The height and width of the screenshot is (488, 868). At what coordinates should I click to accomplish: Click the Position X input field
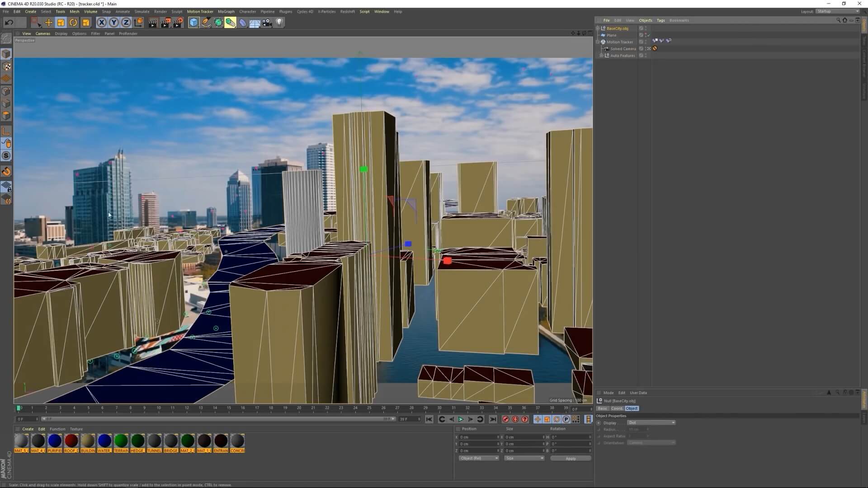[x=478, y=437]
